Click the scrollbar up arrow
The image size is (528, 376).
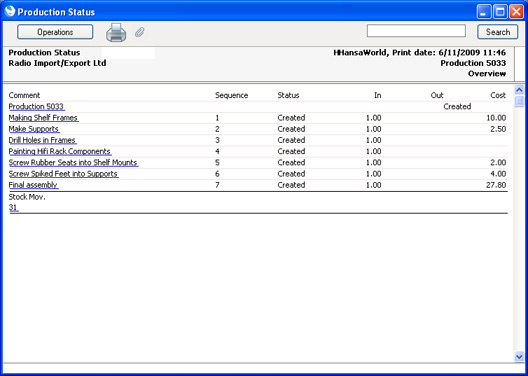[519, 90]
